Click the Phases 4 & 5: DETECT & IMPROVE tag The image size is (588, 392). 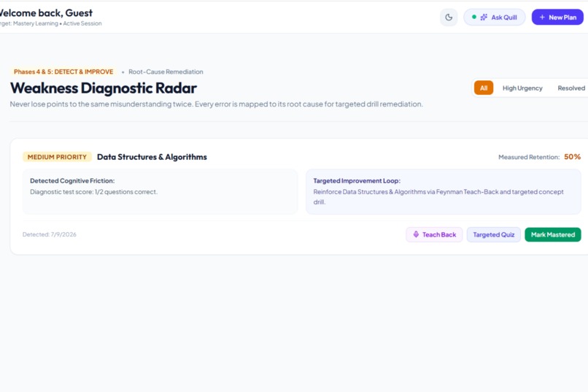click(63, 72)
